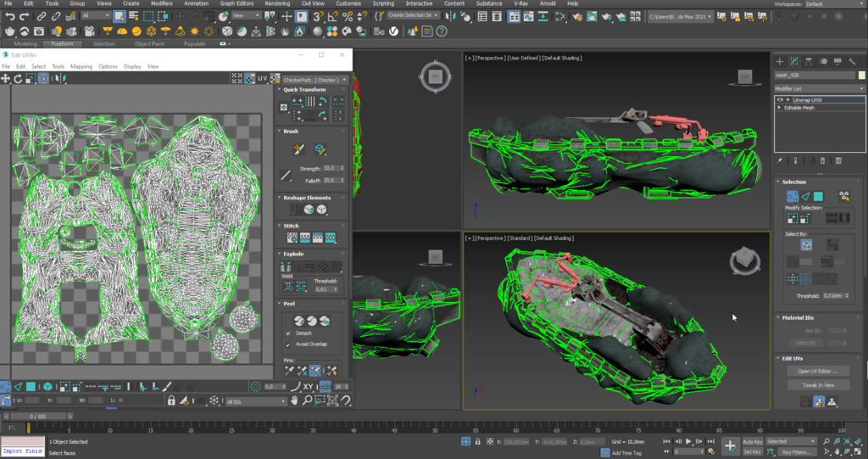
Task: Open the Hierarchy panel tab icon
Action: pyautogui.click(x=809, y=62)
